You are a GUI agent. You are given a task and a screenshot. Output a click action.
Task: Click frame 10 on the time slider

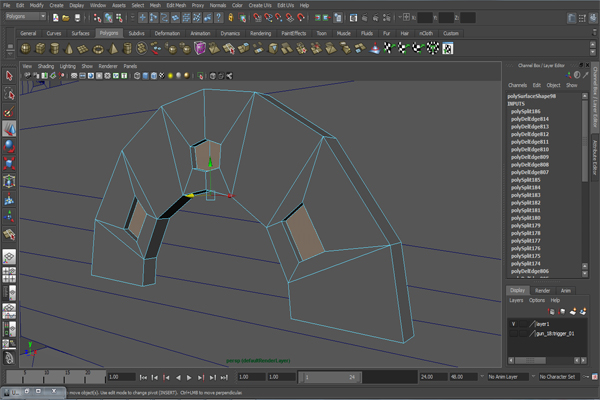46,377
